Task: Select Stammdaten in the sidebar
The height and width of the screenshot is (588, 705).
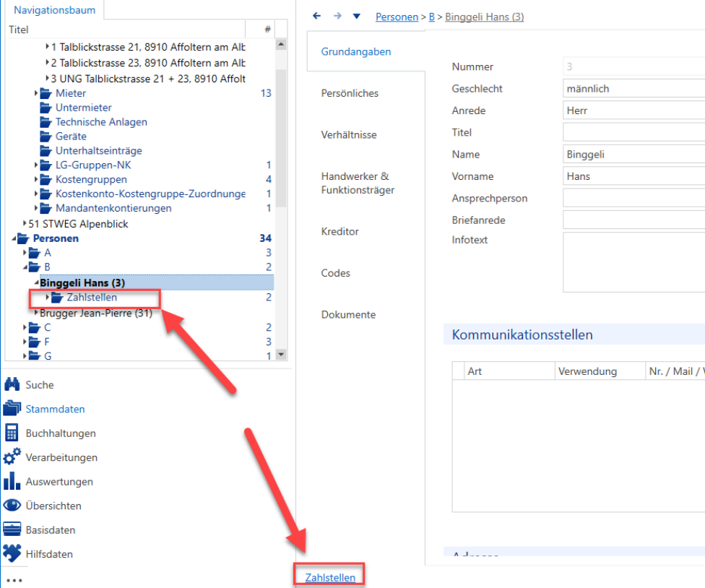Action: click(x=56, y=409)
